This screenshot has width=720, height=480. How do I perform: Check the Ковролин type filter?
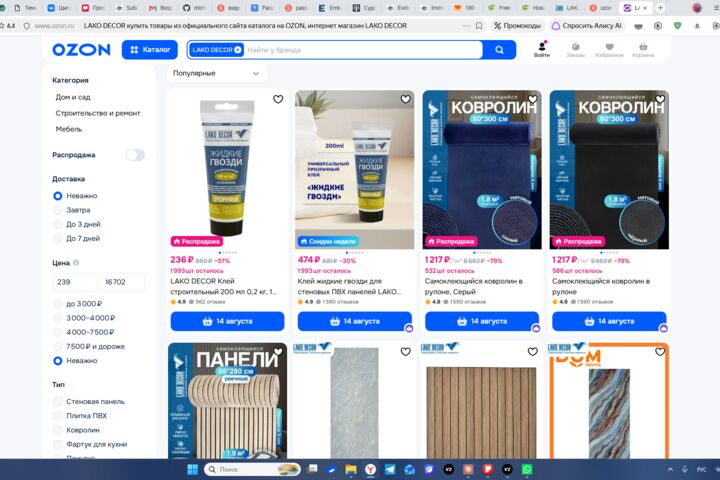pos(57,430)
